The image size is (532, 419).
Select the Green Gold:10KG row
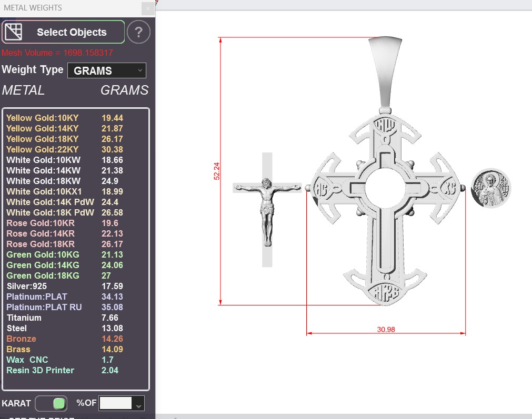tap(65, 254)
